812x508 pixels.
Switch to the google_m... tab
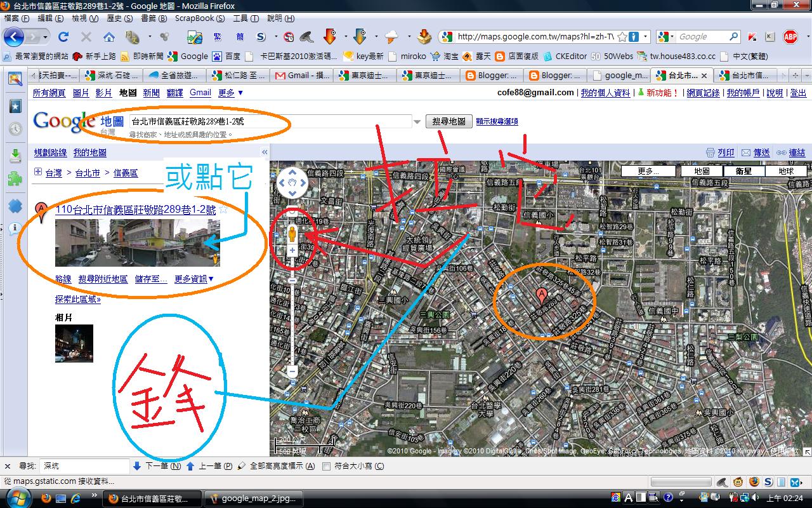click(x=619, y=76)
